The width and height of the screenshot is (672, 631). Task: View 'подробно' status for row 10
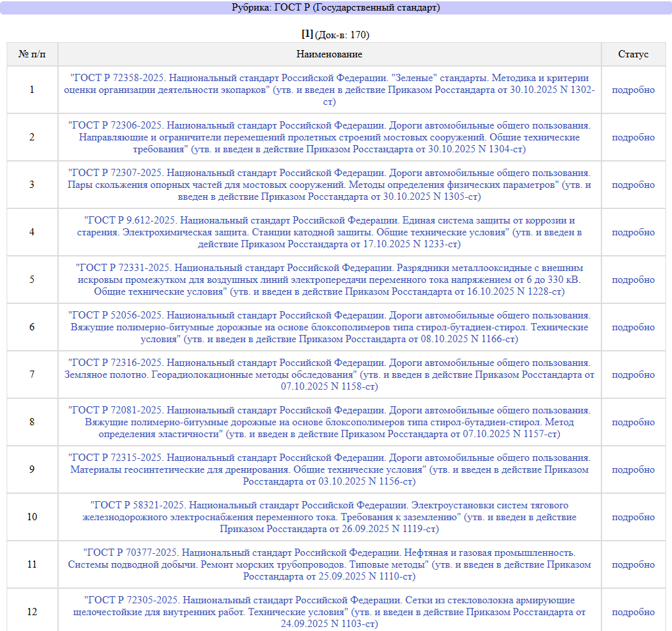tap(633, 517)
